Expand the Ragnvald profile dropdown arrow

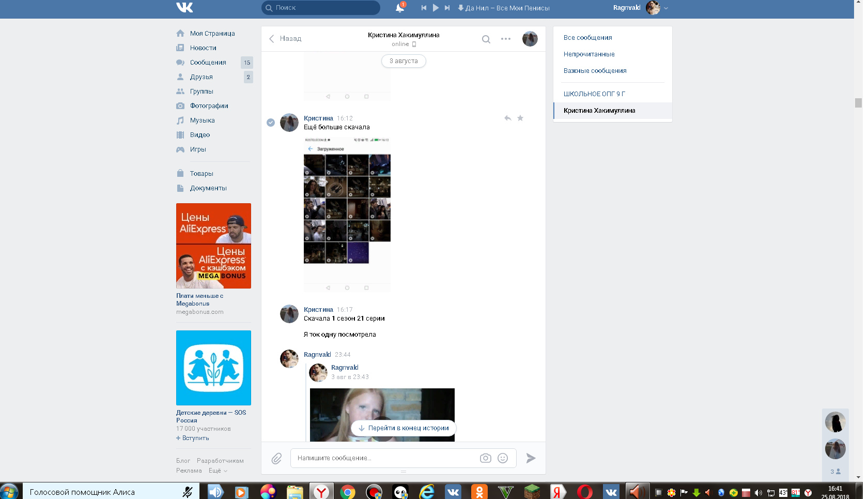coord(666,8)
